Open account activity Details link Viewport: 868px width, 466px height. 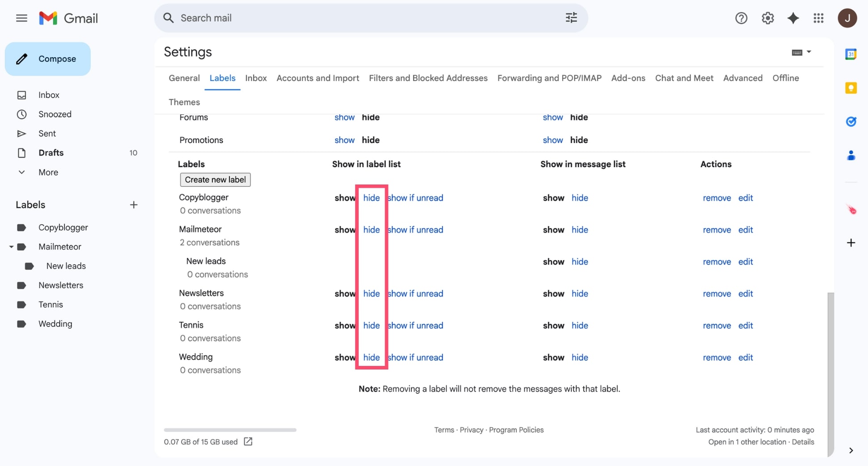click(803, 442)
